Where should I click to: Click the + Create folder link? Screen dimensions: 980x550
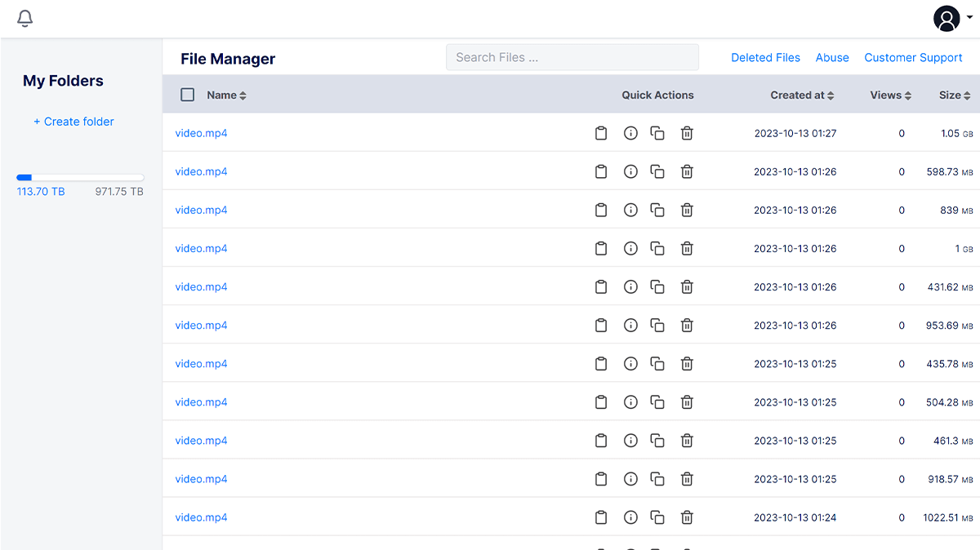[73, 122]
